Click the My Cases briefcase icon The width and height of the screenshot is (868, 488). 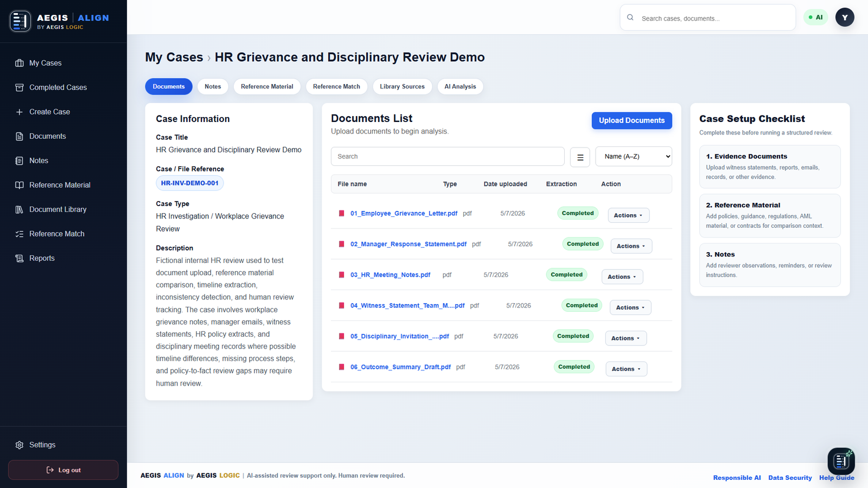point(20,63)
